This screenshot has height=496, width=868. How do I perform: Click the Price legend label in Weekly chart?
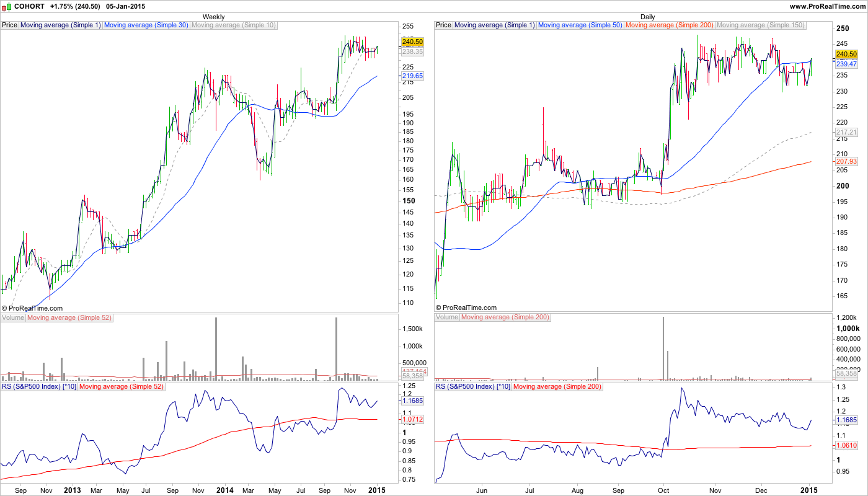coord(10,25)
